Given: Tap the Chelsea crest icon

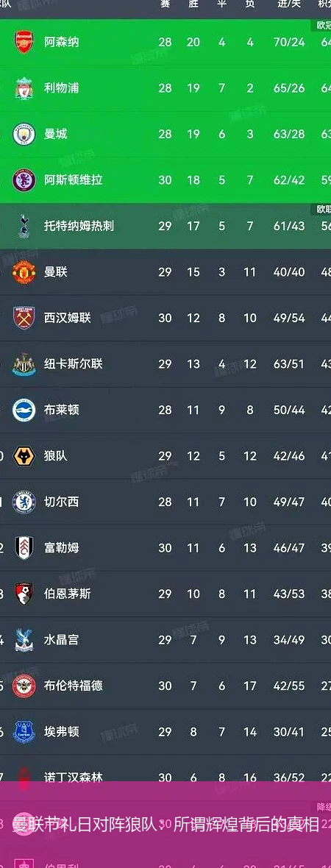Looking at the screenshot, I should point(24,502).
